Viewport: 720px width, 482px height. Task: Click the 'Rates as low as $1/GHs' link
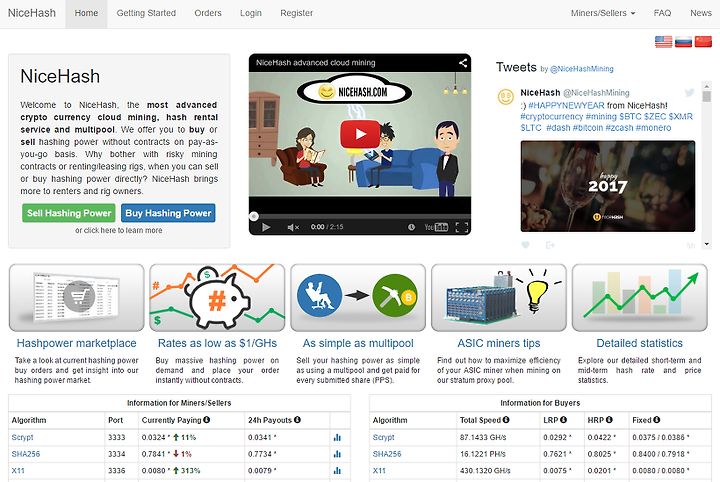click(217, 343)
